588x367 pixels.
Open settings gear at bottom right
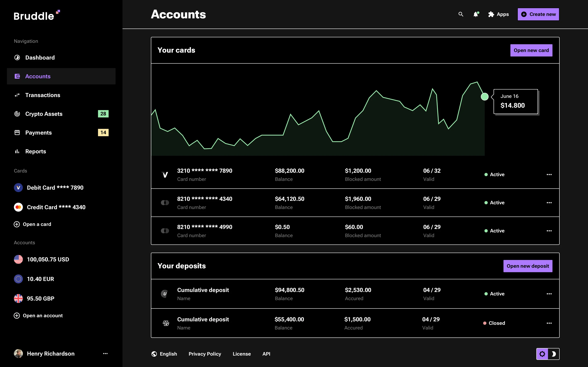point(542,354)
